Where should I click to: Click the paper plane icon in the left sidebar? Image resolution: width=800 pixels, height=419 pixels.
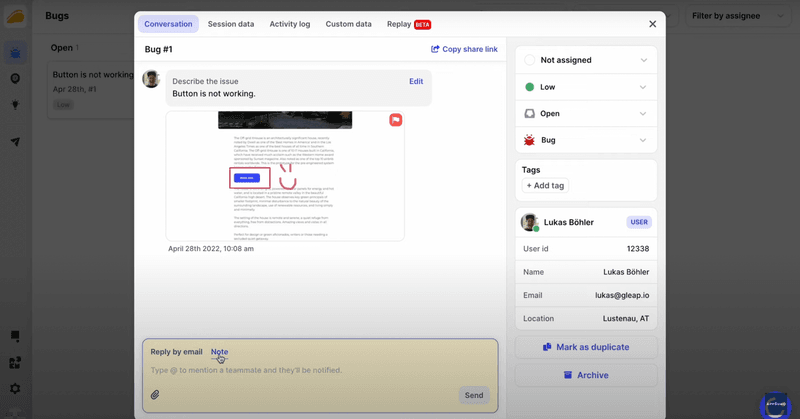click(15, 142)
